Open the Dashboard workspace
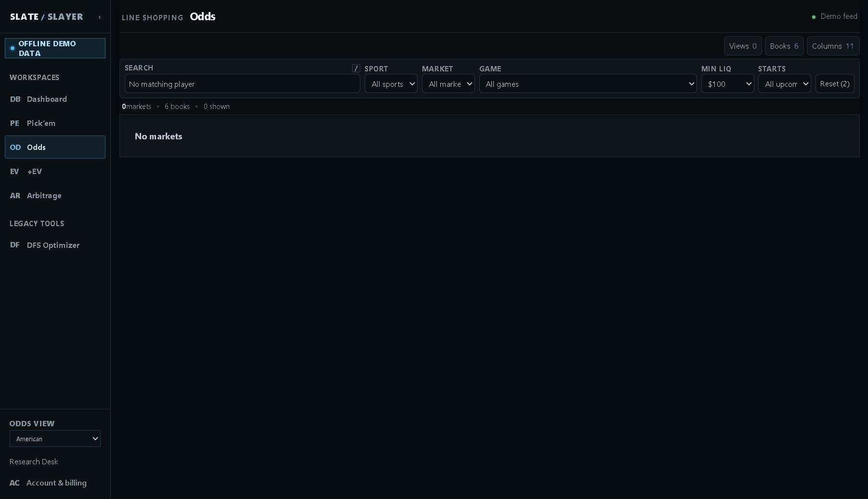 pos(55,99)
